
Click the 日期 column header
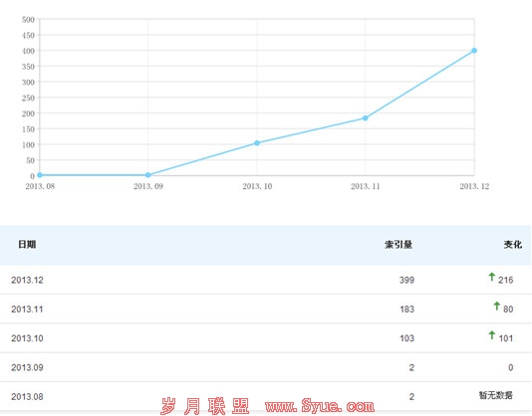(x=27, y=245)
